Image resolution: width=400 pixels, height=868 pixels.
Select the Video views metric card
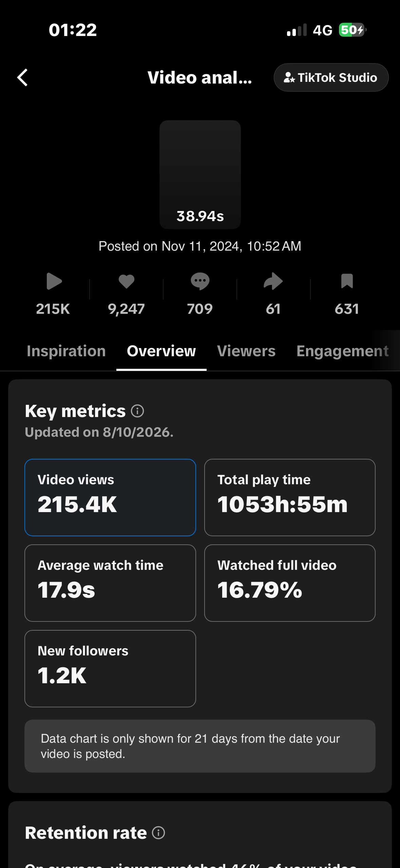click(110, 498)
